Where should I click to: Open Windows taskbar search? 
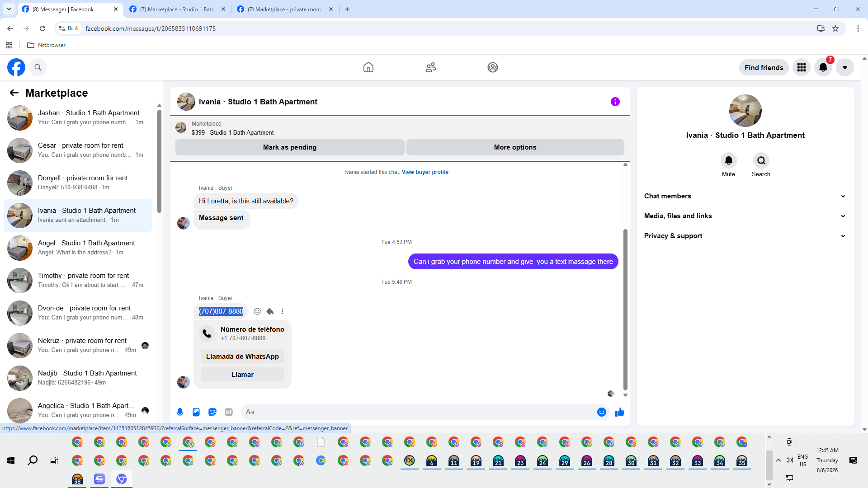click(x=33, y=460)
